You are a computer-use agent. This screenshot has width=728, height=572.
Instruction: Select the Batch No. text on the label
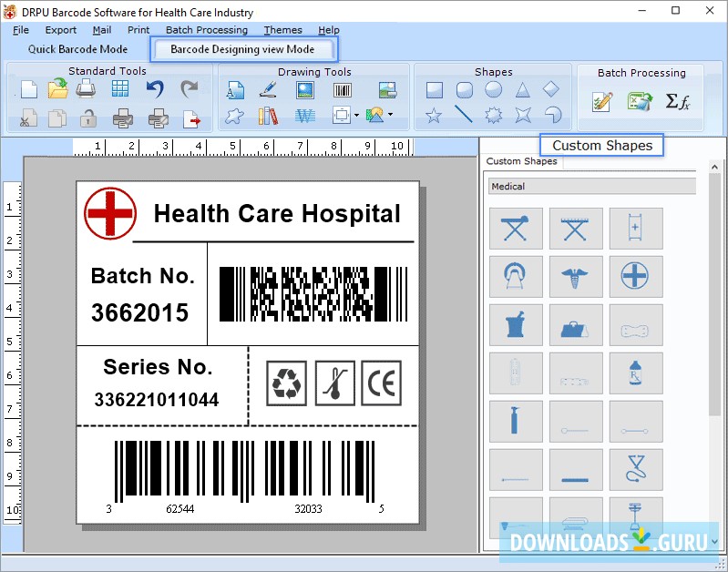[142, 276]
